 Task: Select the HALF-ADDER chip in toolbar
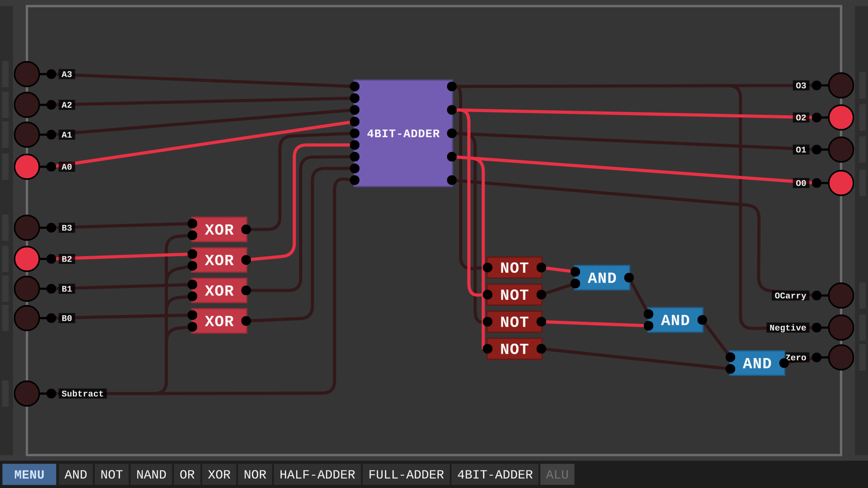click(x=317, y=474)
